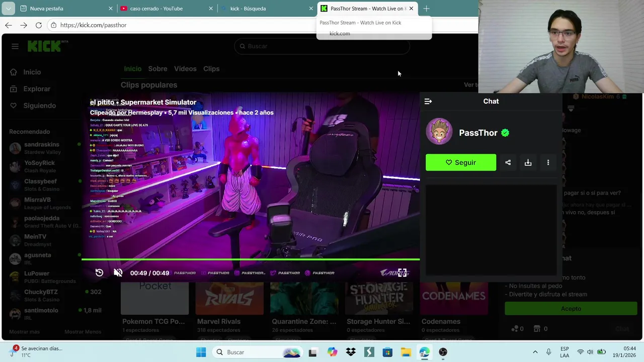Open recommended channel santimotolo
This screenshot has width=644, height=362.
[55, 314]
